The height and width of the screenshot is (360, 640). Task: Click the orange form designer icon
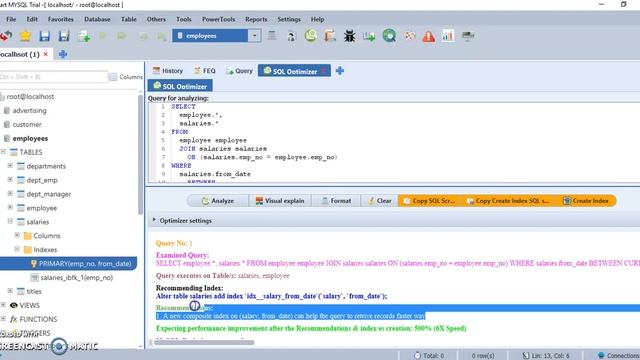(x=330, y=36)
